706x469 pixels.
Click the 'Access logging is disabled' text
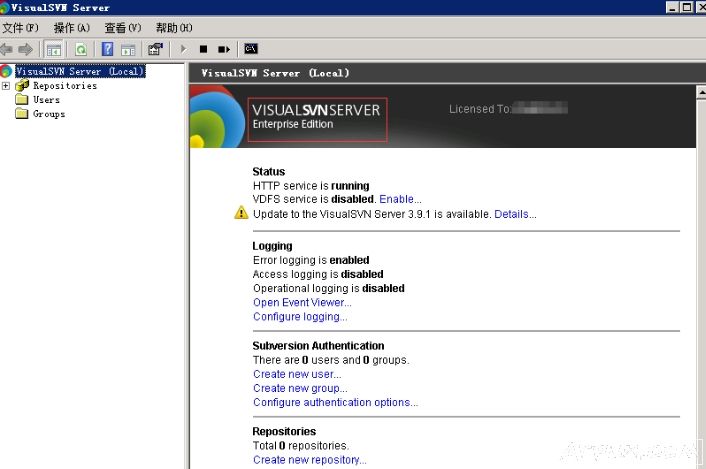318,274
